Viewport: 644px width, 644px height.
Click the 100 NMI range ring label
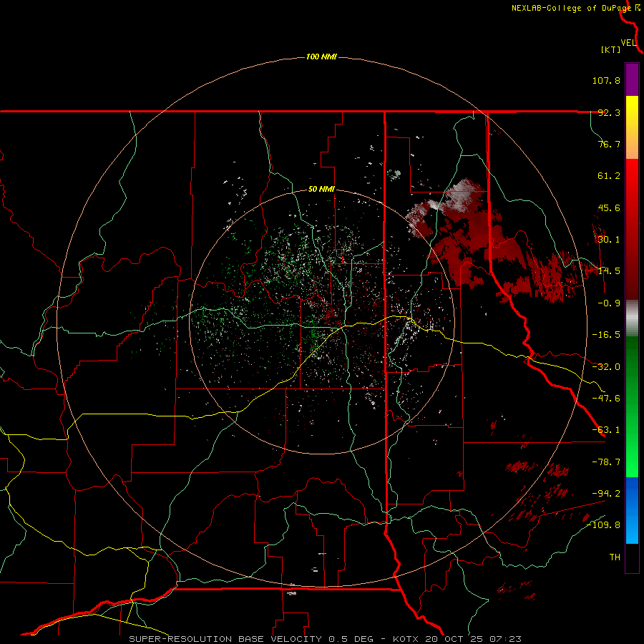pos(321,57)
